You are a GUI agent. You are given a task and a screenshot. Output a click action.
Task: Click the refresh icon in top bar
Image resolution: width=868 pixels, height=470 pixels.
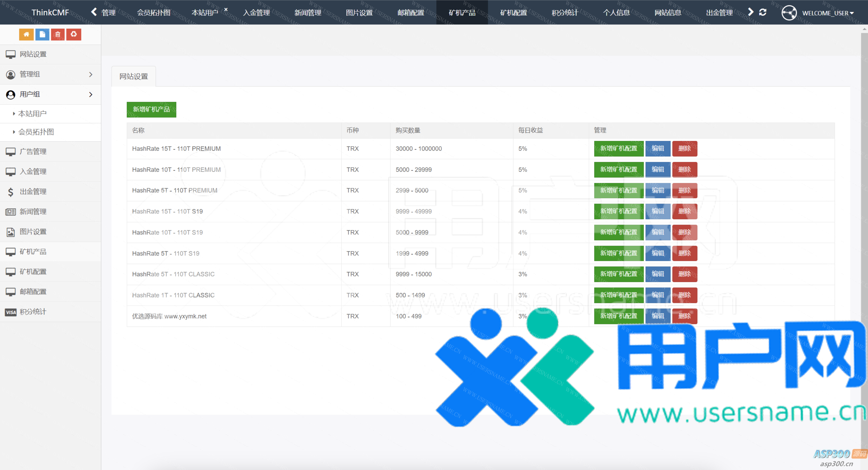click(763, 12)
